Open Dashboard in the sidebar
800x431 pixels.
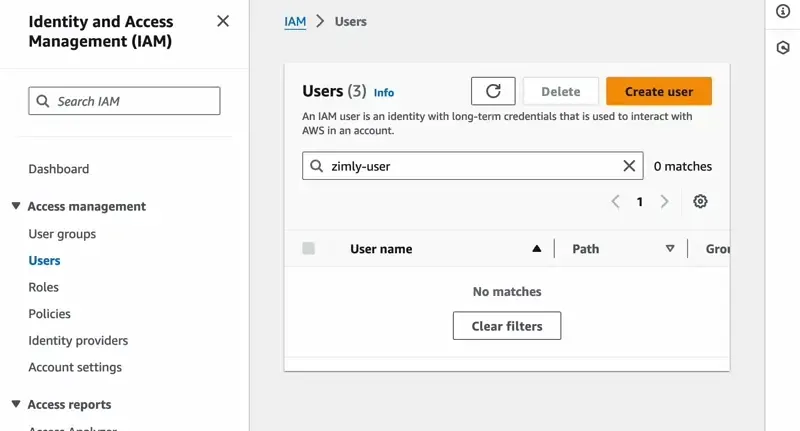point(59,169)
